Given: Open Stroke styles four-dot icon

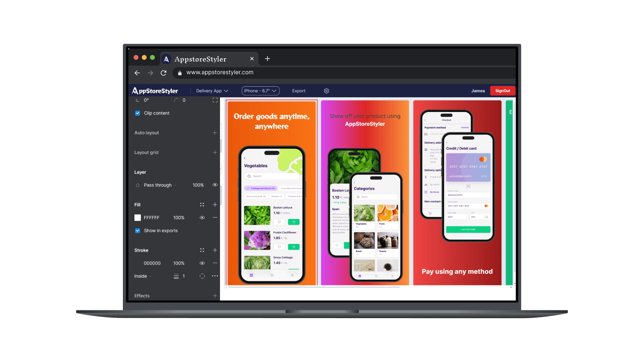Looking at the screenshot, I should pos(202,250).
